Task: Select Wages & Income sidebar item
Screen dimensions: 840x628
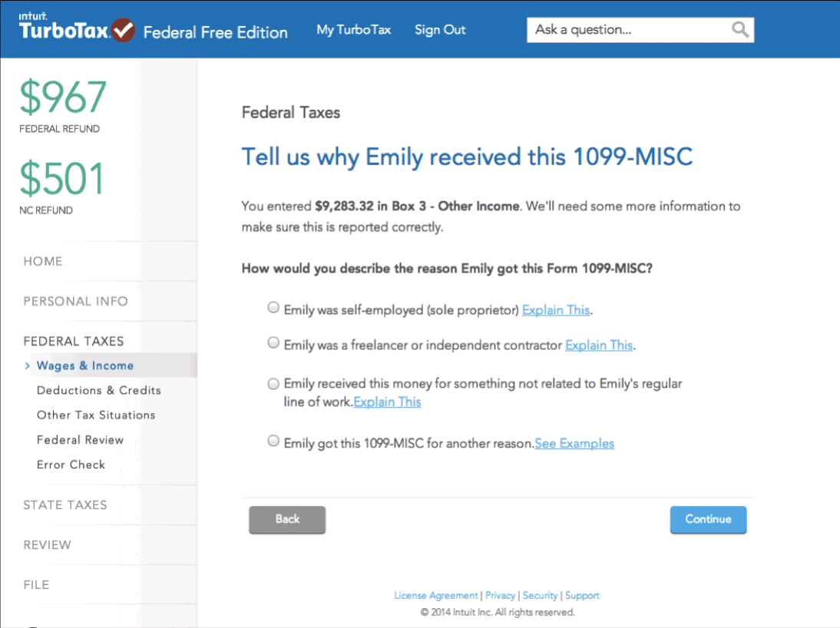Action: [x=85, y=365]
